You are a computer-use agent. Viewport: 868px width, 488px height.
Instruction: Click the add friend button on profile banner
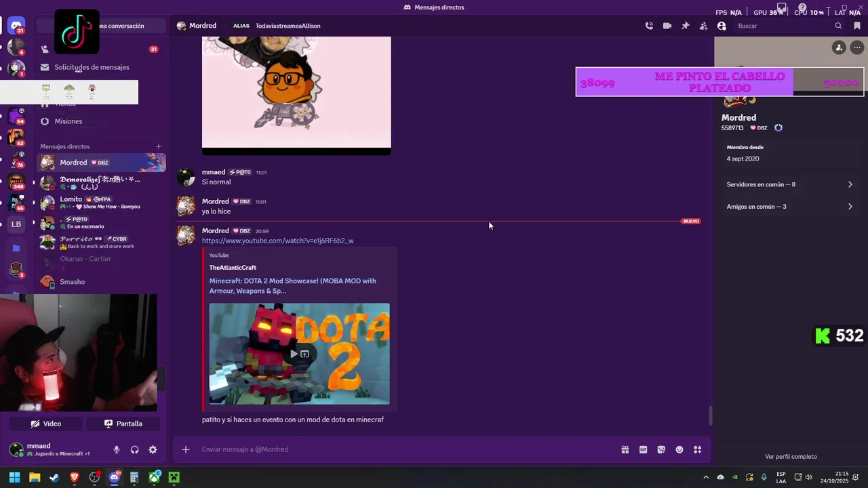(x=840, y=47)
